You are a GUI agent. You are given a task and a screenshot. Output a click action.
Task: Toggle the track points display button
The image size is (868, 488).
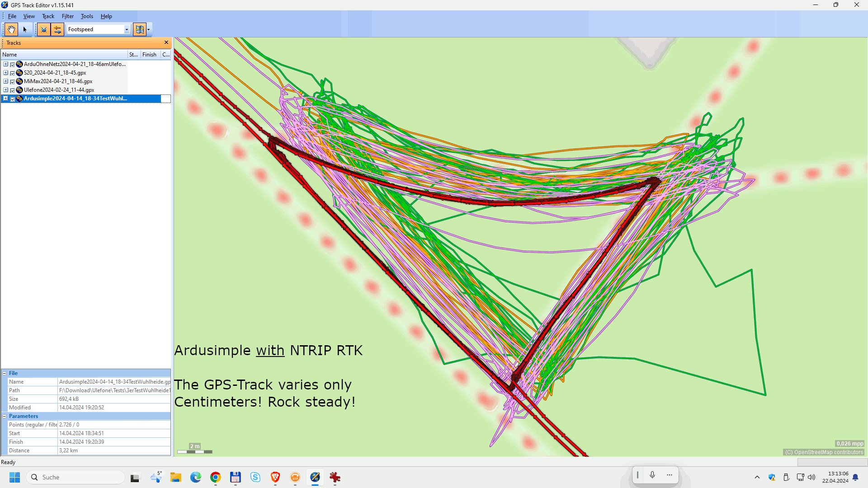click(x=43, y=29)
